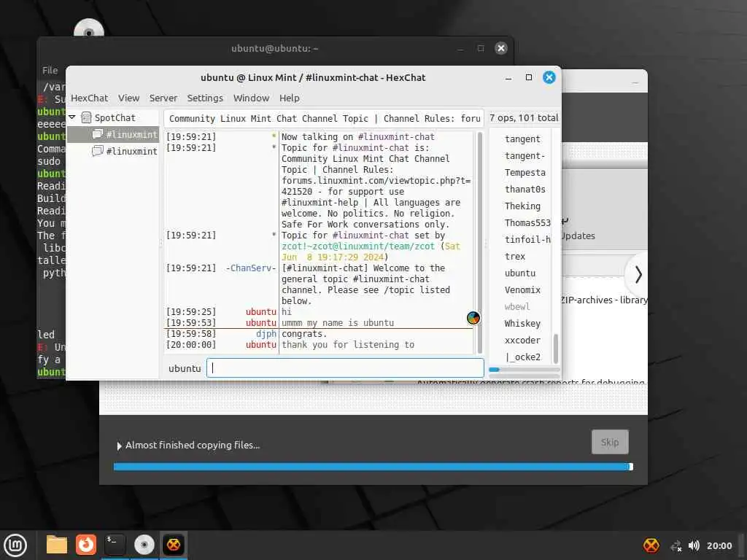Click the install disc icon on the desktop

click(x=88, y=29)
